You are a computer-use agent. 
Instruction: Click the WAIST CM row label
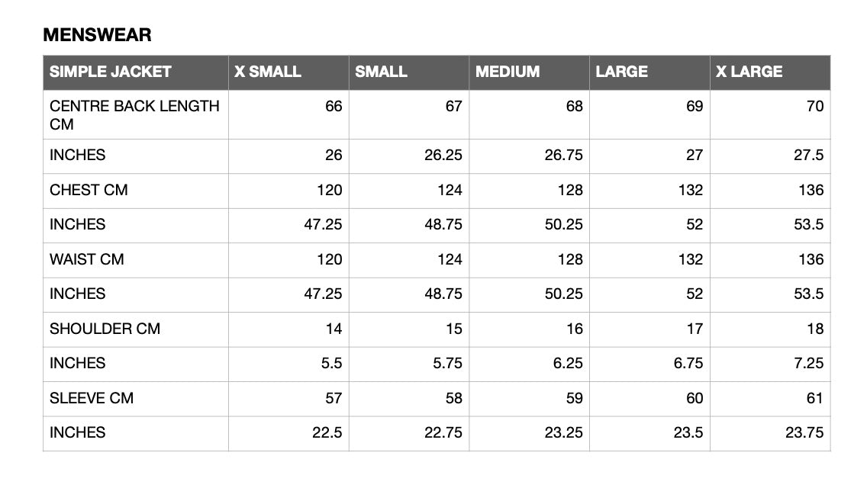pos(87,259)
